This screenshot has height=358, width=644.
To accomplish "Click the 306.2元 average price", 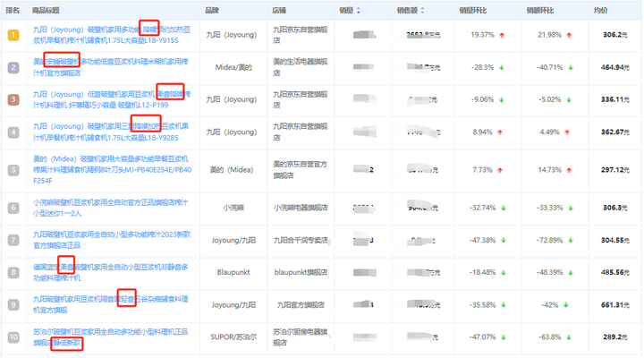I will pos(614,35).
